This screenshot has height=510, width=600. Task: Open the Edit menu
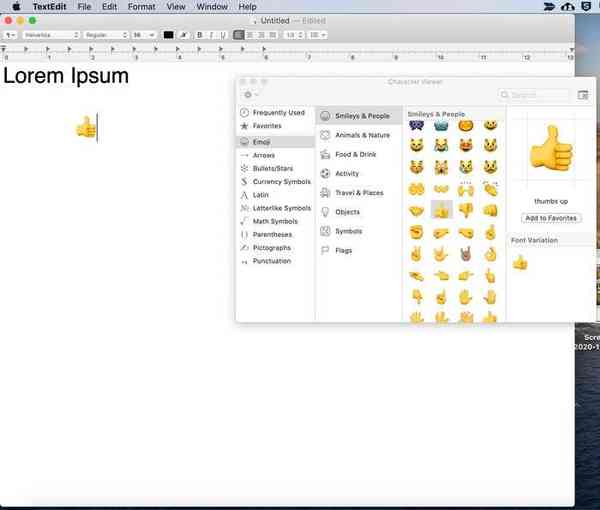pos(109,6)
